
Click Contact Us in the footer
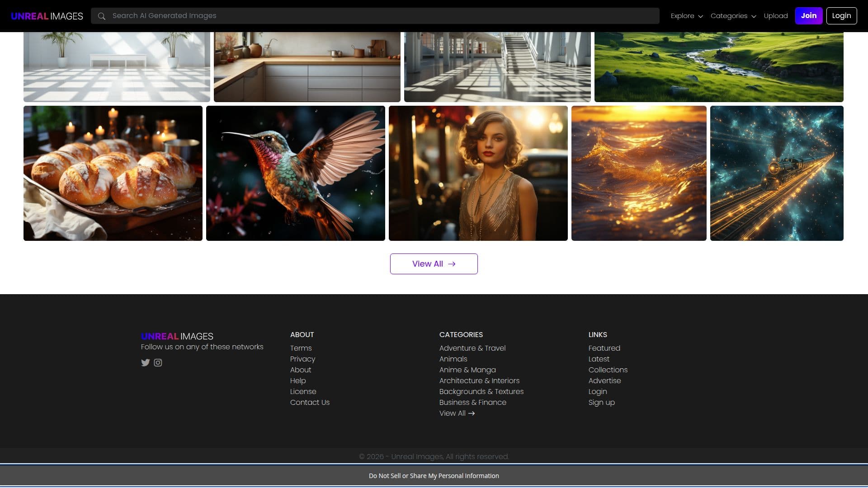point(310,402)
